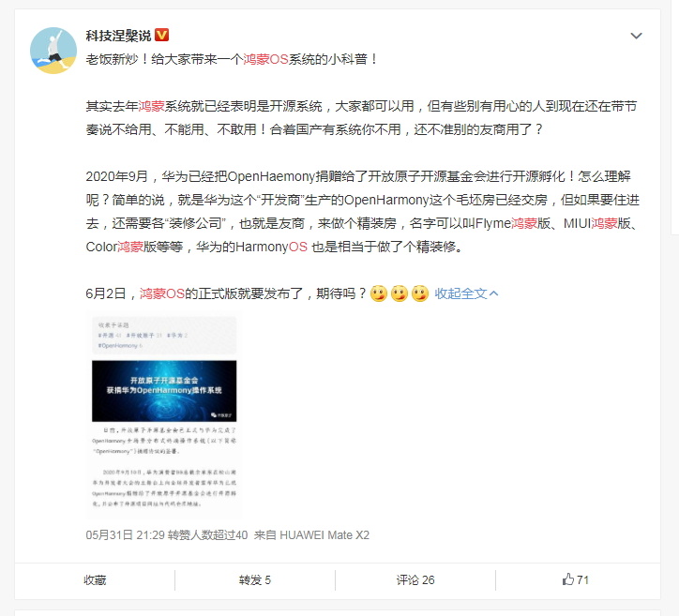This screenshot has height=616, width=679.
Task: Collapse the post with 收起全文
Action: pos(460,293)
